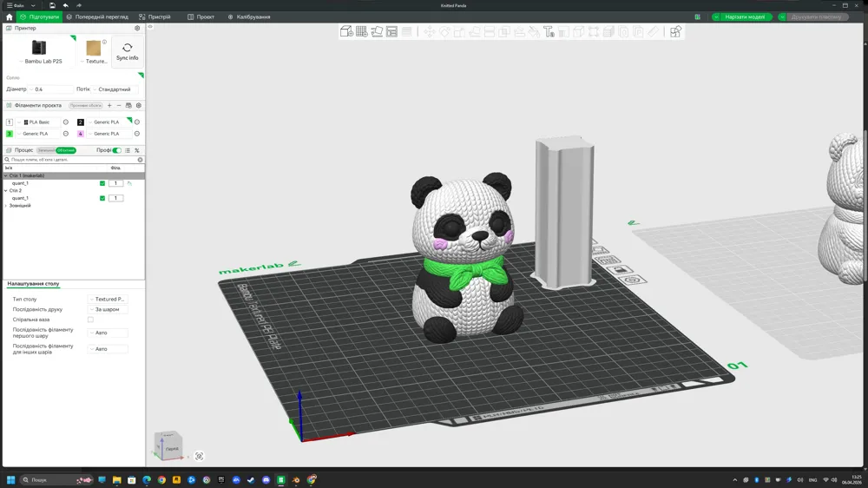
Task: Switch to the Попередній перегляд tab
Action: pos(97,17)
